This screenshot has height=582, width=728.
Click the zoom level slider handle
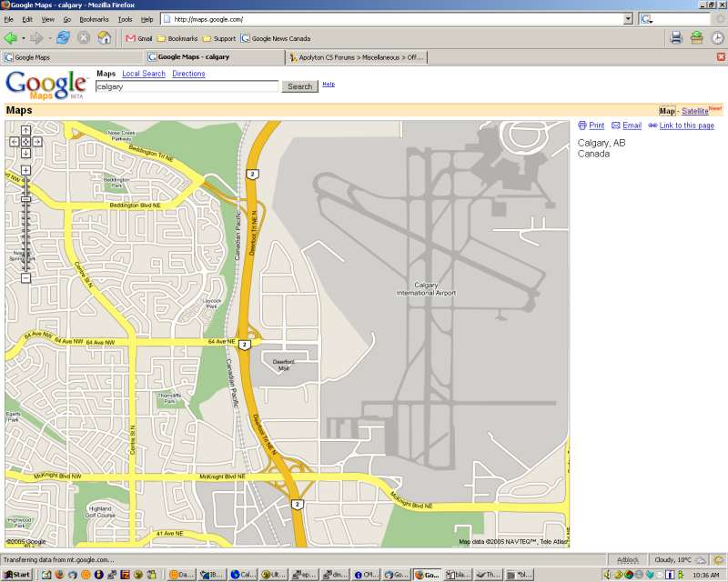25,199
